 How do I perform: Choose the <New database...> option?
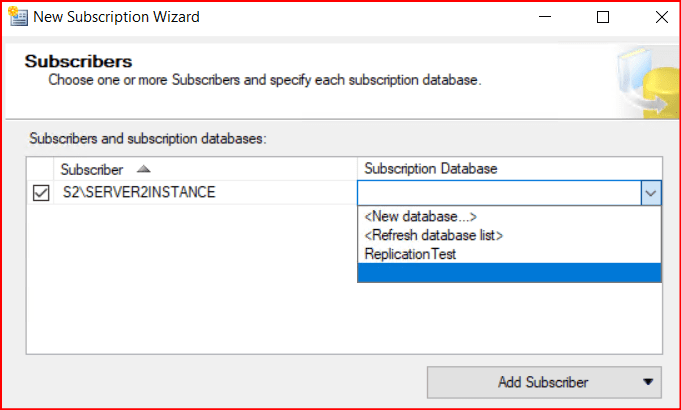click(x=420, y=217)
